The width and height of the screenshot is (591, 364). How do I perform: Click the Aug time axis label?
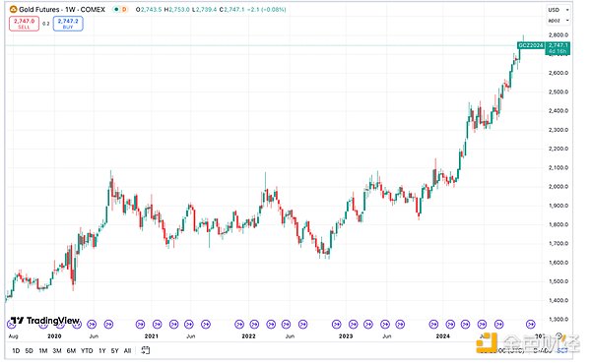point(13,335)
